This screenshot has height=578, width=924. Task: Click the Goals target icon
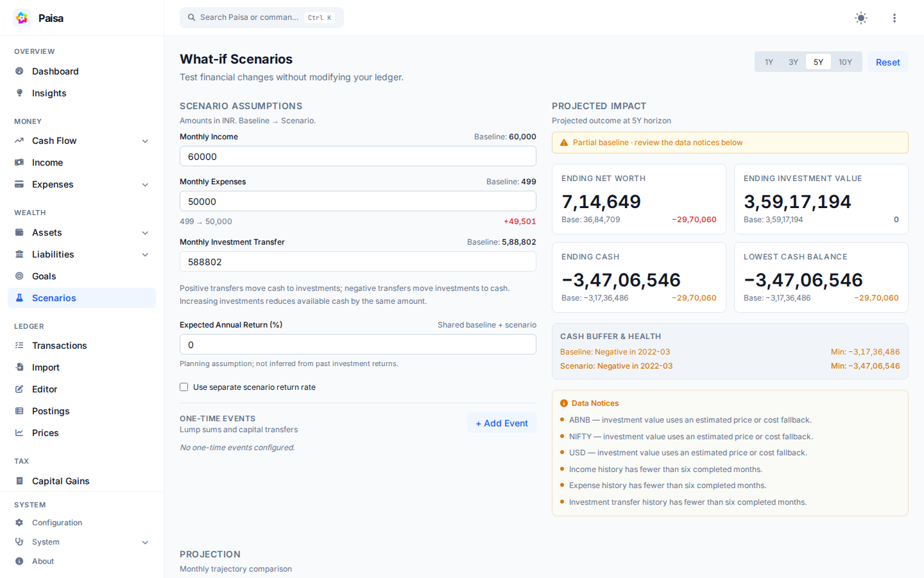tap(19, 276)
